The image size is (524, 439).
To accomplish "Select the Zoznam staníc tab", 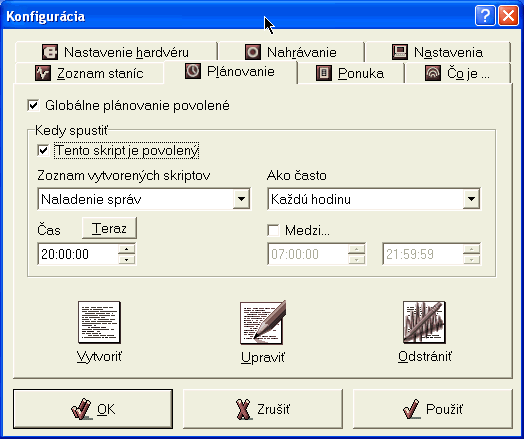I will coord(89,73).
